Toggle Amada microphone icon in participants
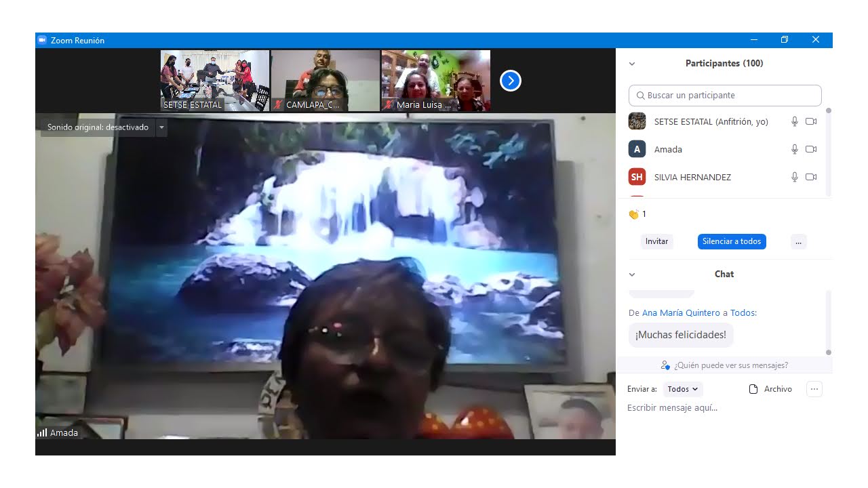Image resolution: width=868 pixels, height=488 pixels. pyautogui.click(x=795, y=149)
